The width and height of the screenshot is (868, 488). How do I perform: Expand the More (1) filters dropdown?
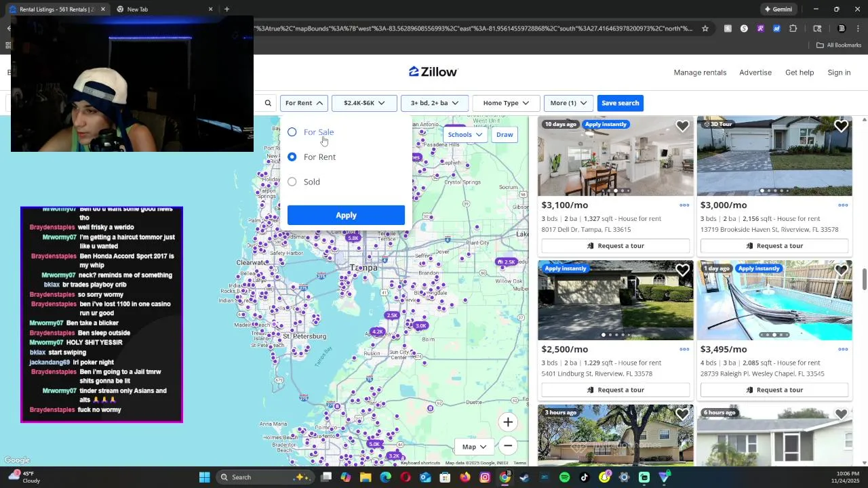(568, 103)
